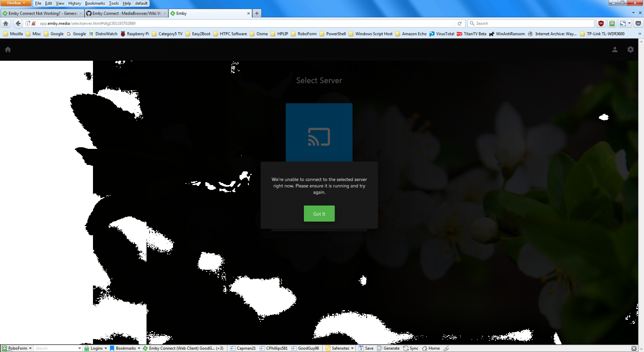This screenshot has height=352, width=644.
Task: Open the TitanTV Beta bookmark
Action: tap(471, 34)
